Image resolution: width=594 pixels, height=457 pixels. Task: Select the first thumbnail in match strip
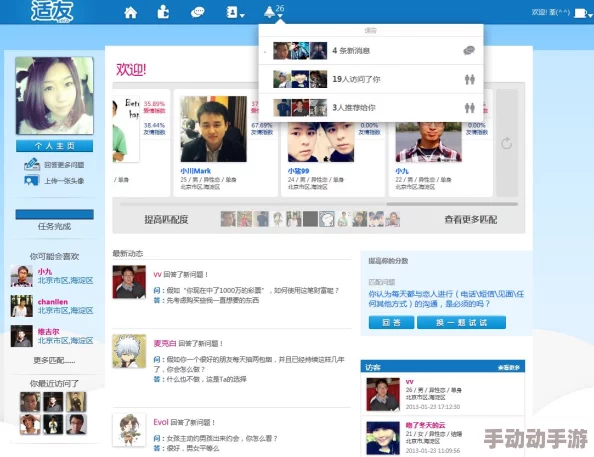[228, 219]
